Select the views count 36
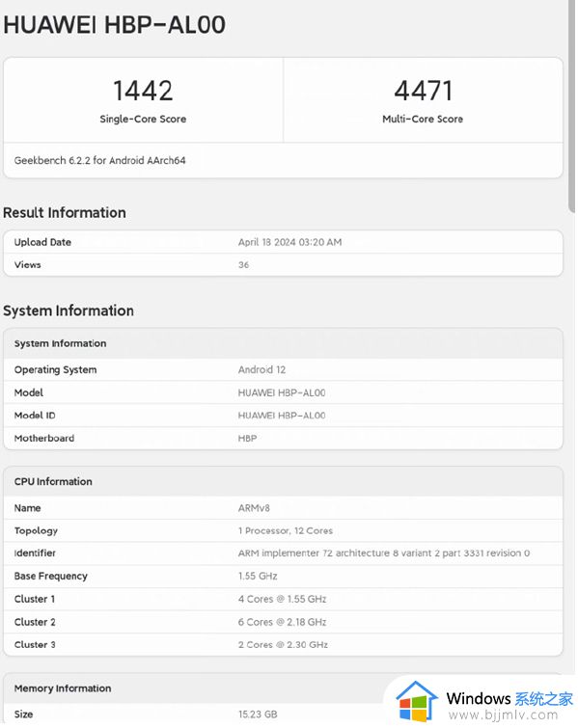 [243, 264]
